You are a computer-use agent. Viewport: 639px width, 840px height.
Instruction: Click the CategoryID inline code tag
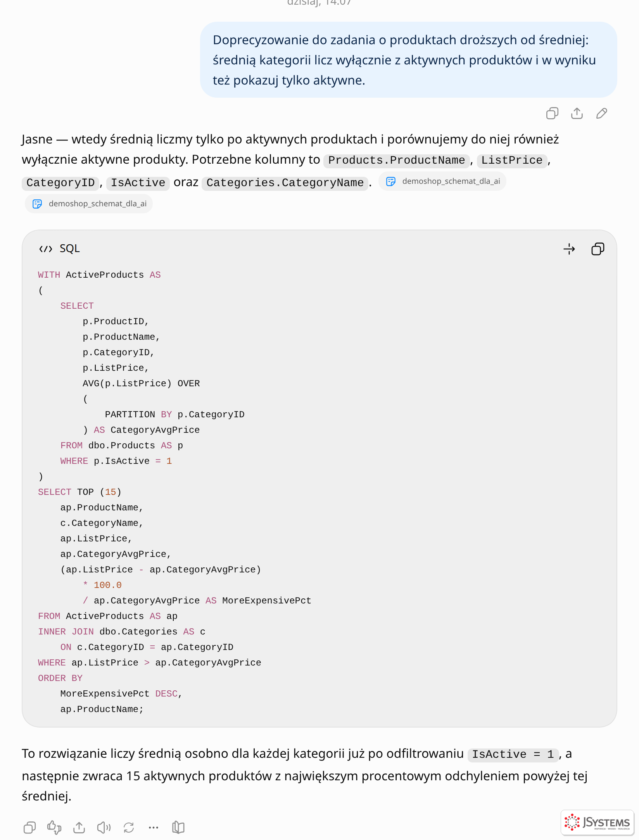(60, 183)
